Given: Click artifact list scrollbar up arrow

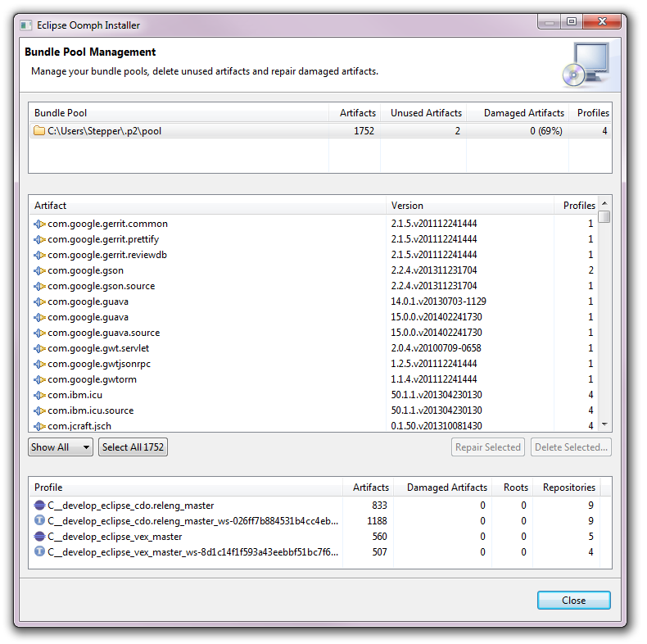Looking at the screenshot, I should [x=604, y=203].
